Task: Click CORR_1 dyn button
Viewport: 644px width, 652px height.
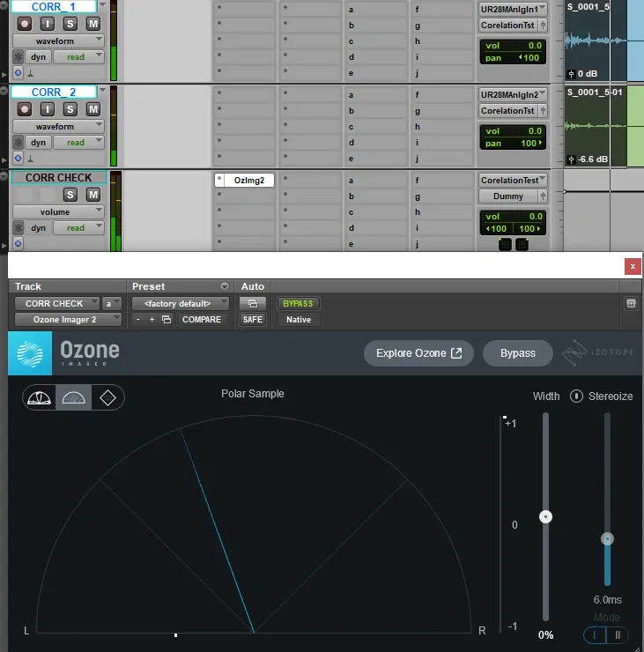Action: coord(38,57)
